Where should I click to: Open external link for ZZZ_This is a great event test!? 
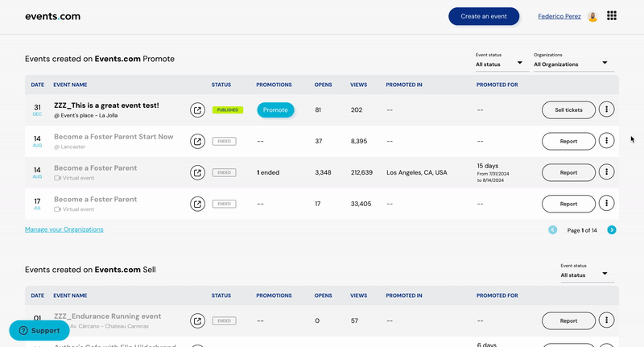197,110
